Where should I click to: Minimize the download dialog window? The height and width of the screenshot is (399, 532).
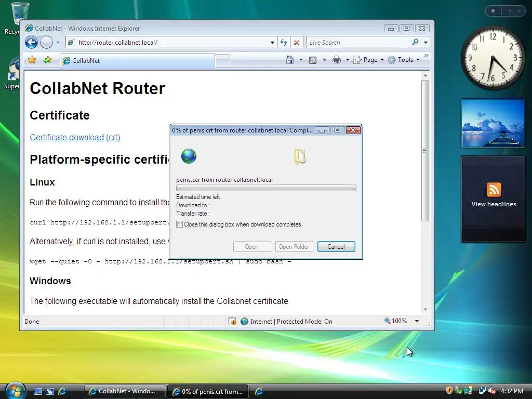pyautogui.click(x=322, y=130)
